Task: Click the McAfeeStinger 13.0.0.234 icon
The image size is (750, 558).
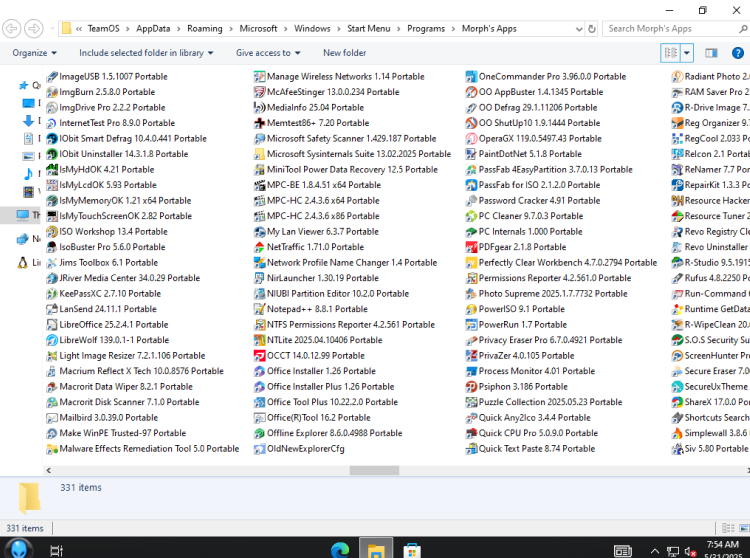Action: [x=259, y=92]
